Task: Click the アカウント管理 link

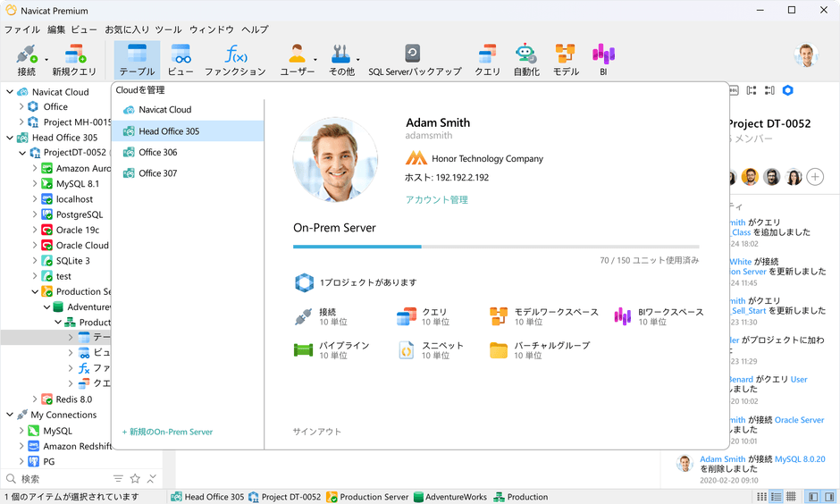Action: click(437, 200)
